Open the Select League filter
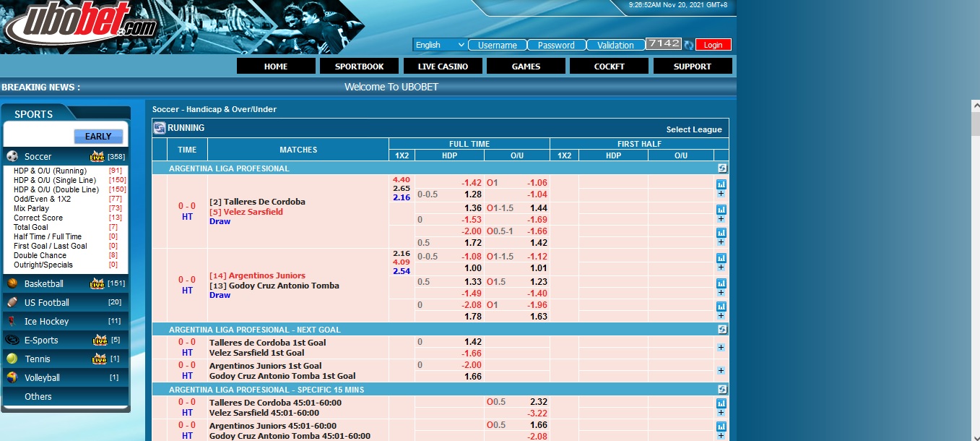980x441 pixels. point(694,129)
